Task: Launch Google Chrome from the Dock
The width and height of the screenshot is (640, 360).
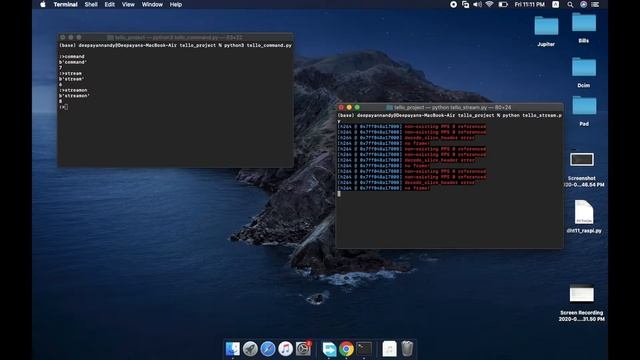Action: coord(347,349)
